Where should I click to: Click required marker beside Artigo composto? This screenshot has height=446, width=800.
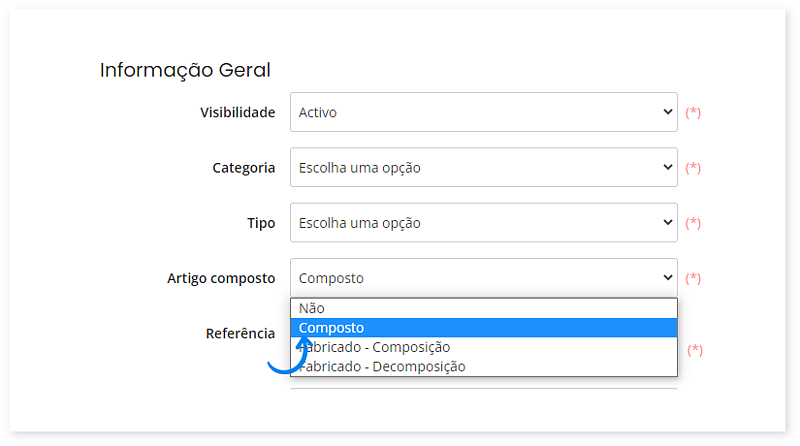[x=693, y=278]
